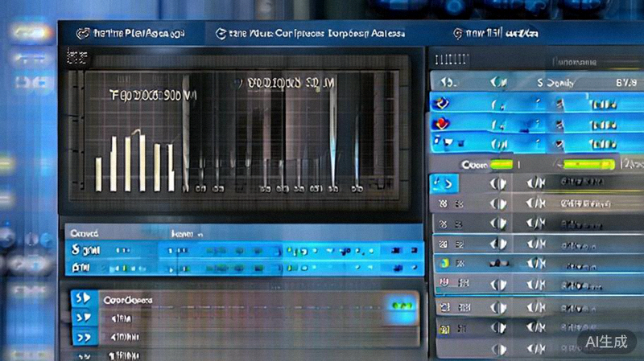
Task: Adjust the left green-yellow slider in the right panel
Action: (x=501, y=164)
